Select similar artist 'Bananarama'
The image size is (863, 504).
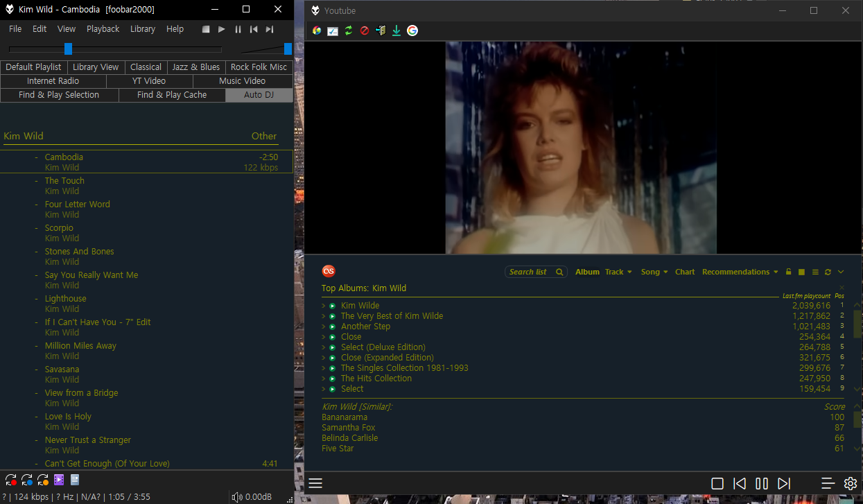(x=345, y=417)
